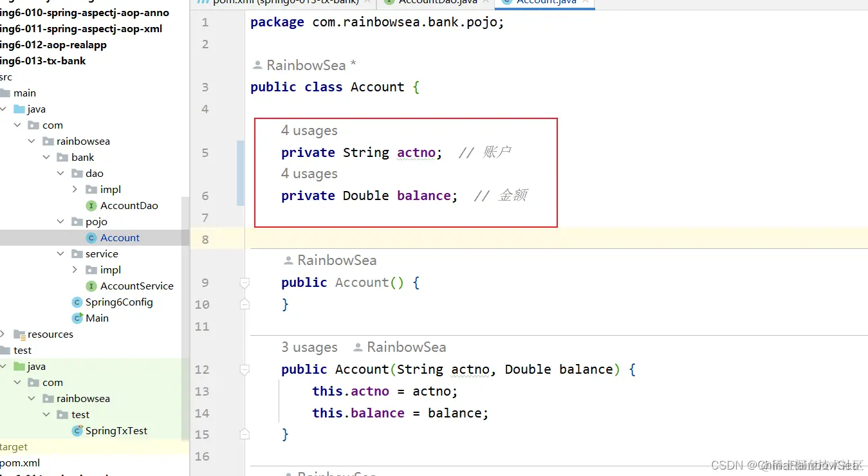Click the 4 usages hint above actno

(309, 131)
